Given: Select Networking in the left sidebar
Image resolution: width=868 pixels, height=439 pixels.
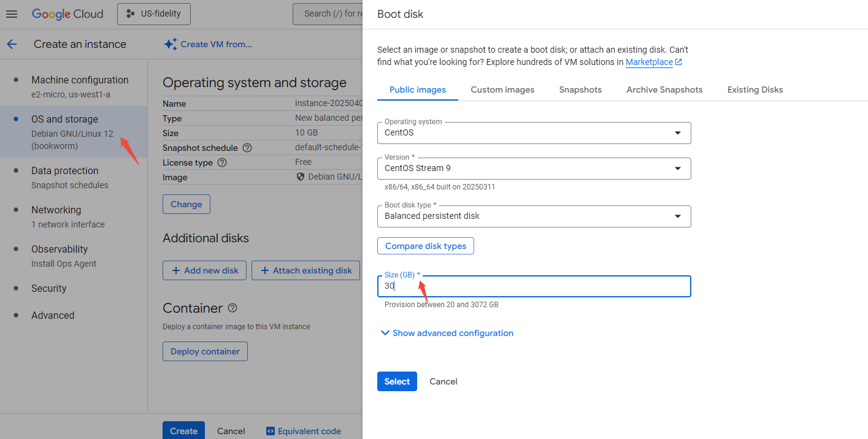Looking at the screenshot, I should point(56,210).
